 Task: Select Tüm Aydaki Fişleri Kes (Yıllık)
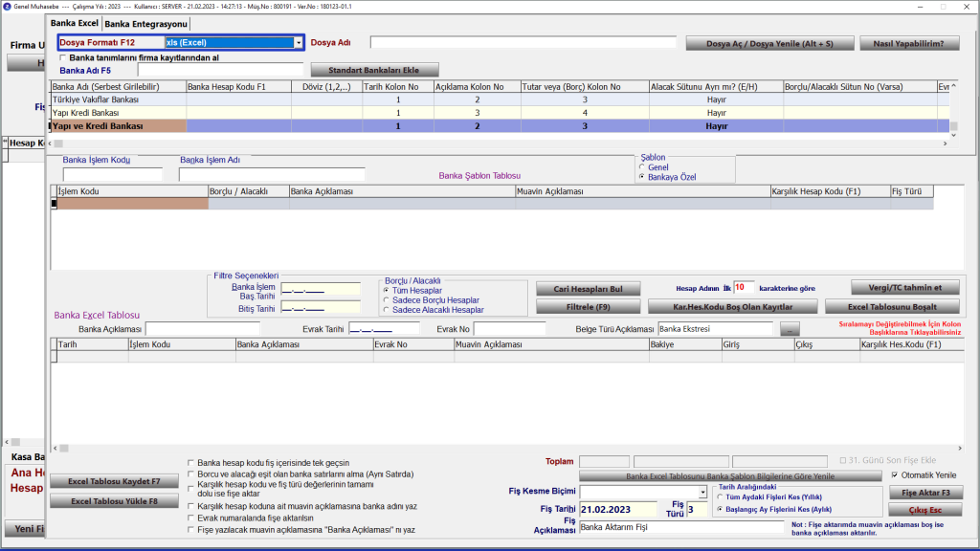(721, 497)
